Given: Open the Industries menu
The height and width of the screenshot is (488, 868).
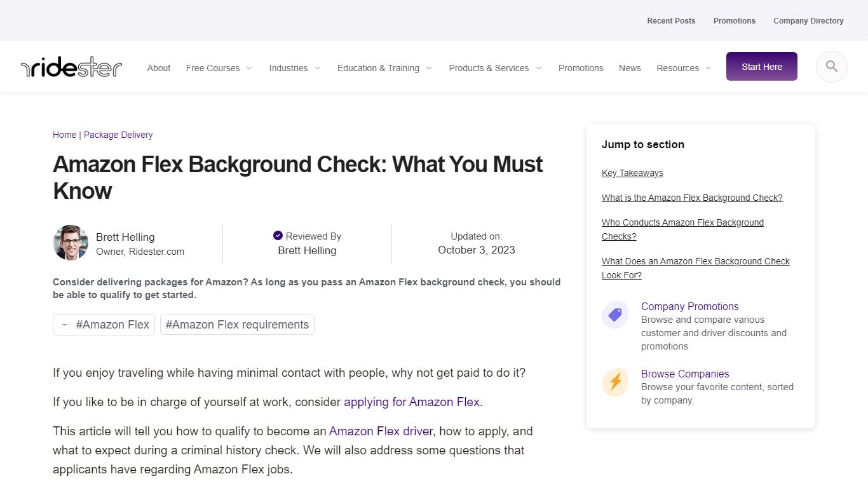Looking at the screenshot, I should click(x=288, y=68).
